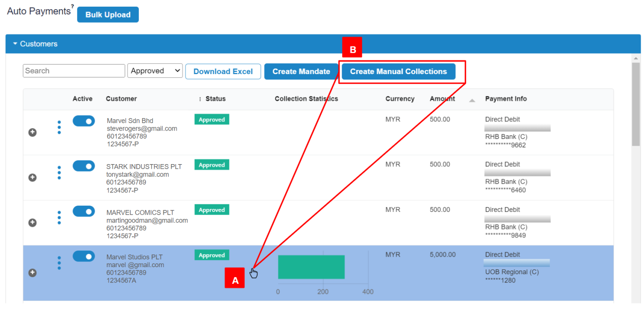This screenshot has width=644, height=309.
Task: Click the Bulk Upload button
Action: click(x=107, y=14)
